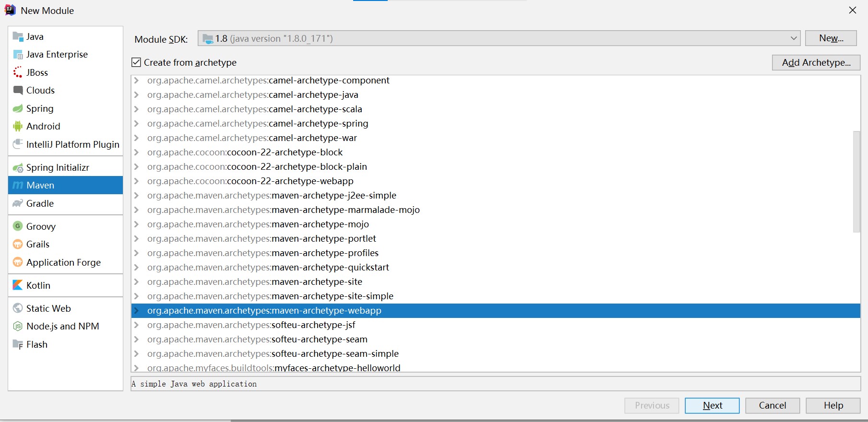Click the Add Archetype... button
868x422 pixels.
[816, 62]
